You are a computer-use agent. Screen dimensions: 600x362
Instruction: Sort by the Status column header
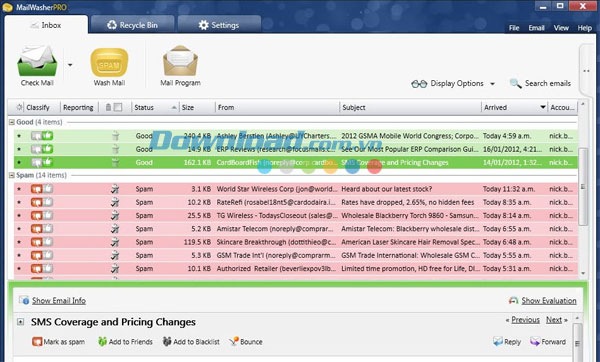coord(155,108)
